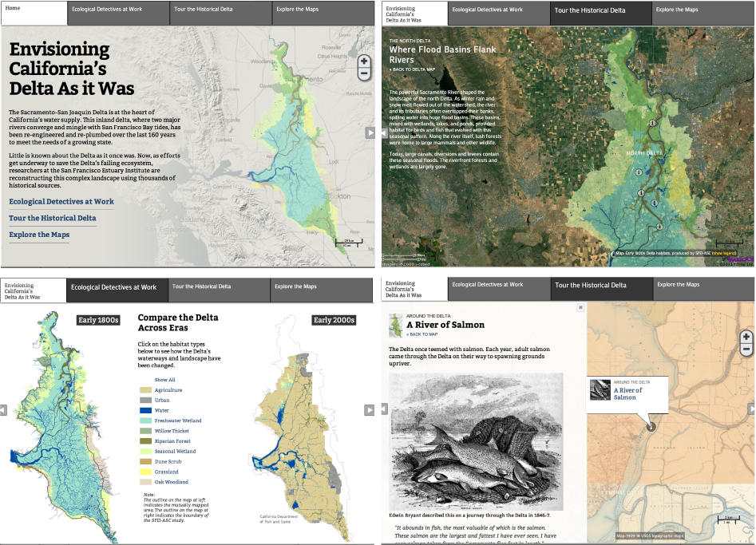
Task: Follow the Tour the Historical Delta body link
Action: pyautogui.click(x=52, y=218)
